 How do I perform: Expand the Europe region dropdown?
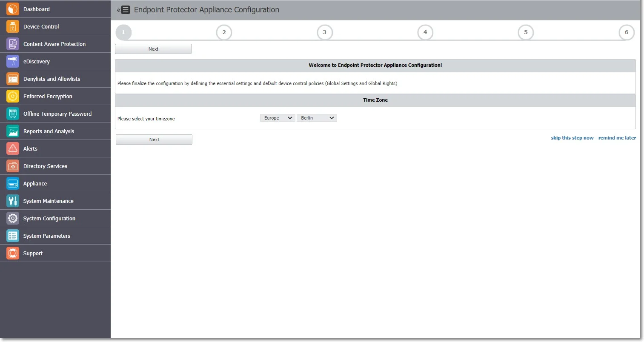tap(278, 118)
